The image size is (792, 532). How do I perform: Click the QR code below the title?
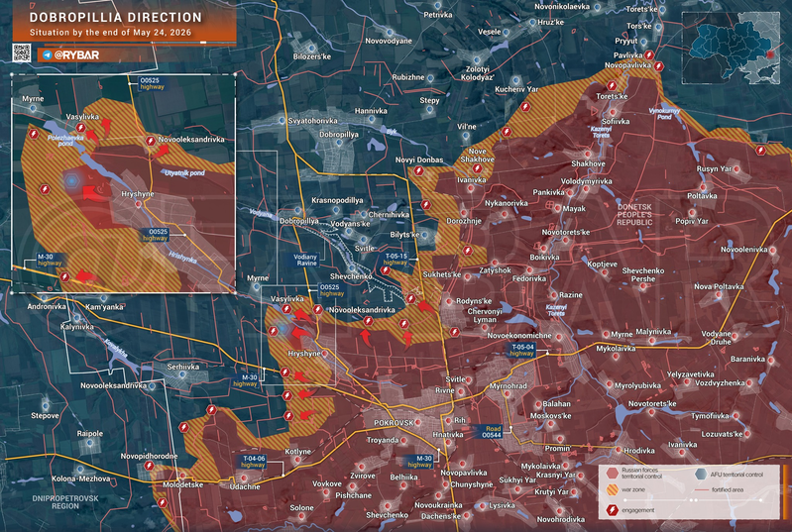pos(21,53)
